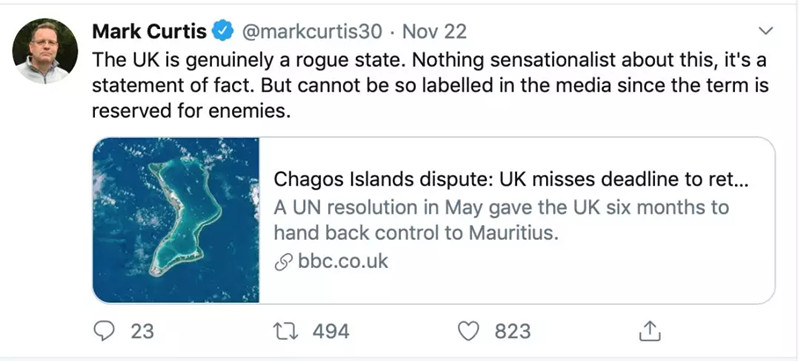Open the Chagos Islands satellite image thumbnail
800x361 pixels.
click(176, 220)
